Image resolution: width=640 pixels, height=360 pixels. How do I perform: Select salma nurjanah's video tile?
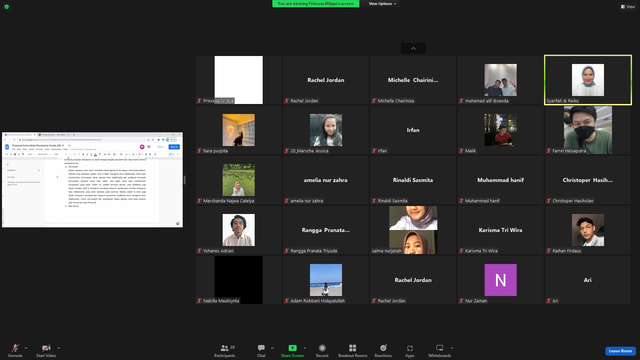413,230
